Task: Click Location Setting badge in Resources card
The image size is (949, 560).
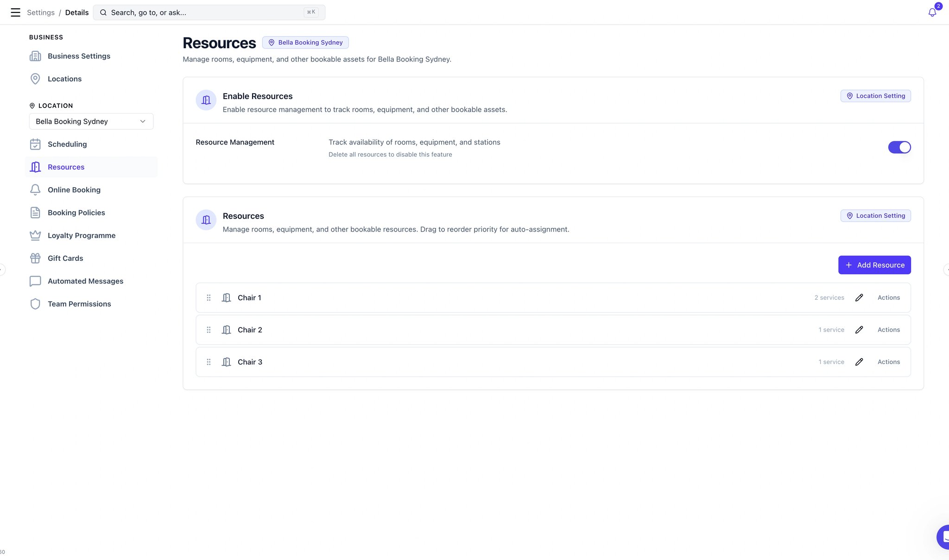Action: 875,216
